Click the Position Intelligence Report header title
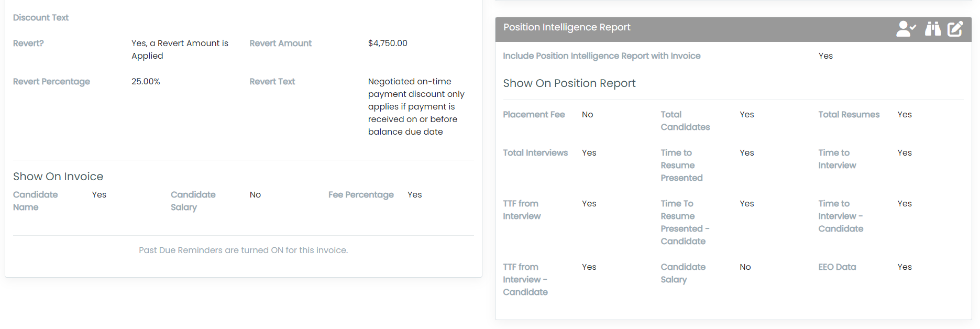The width and height of the screenshot is (980, 329). 567,27
